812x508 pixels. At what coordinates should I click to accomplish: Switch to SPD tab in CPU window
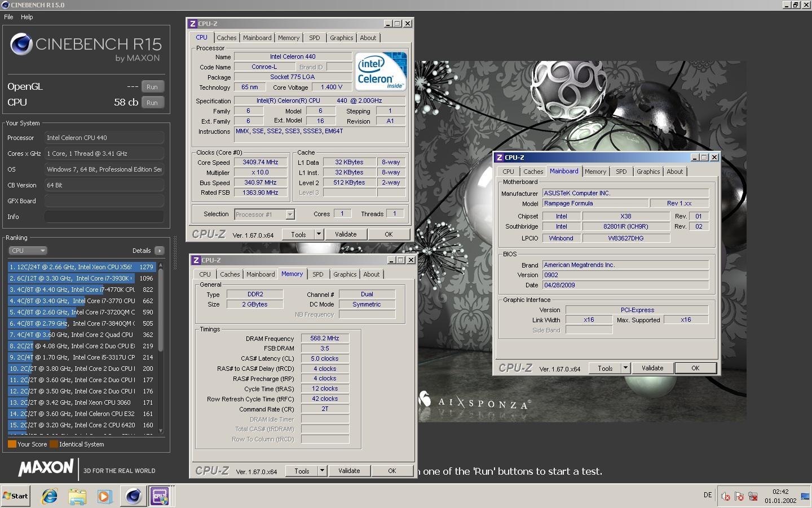tap(315, 38)
